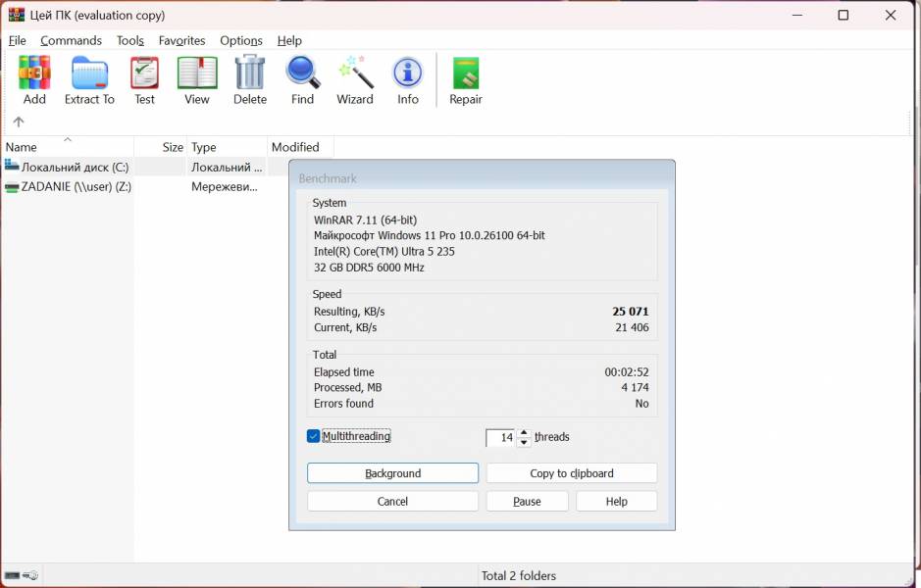Click the local disk C: drive icon

click(12, 166)
